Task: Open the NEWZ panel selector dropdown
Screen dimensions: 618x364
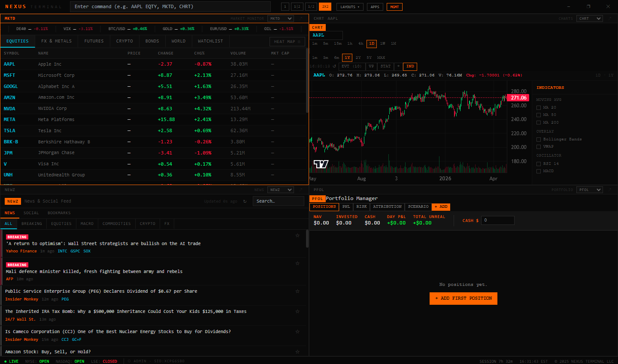Action: pyautogui.click(x=281, y=190)
